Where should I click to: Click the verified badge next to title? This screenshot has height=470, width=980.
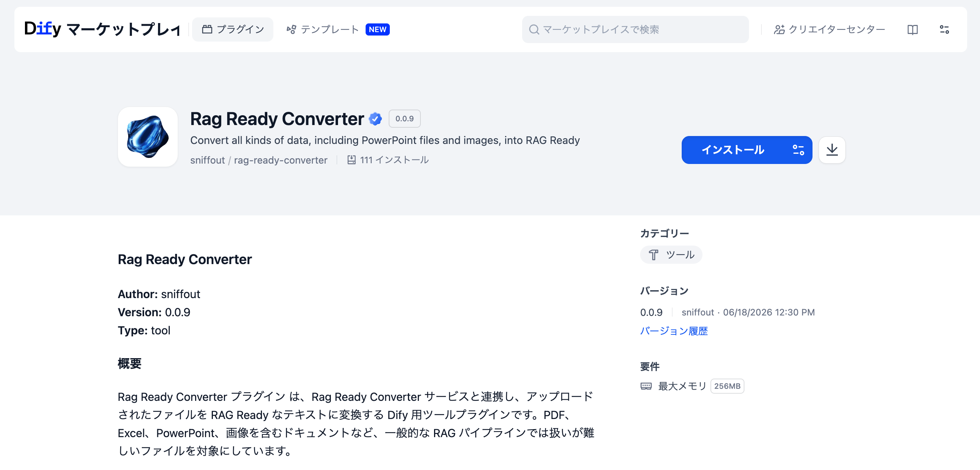coord(375,119)
